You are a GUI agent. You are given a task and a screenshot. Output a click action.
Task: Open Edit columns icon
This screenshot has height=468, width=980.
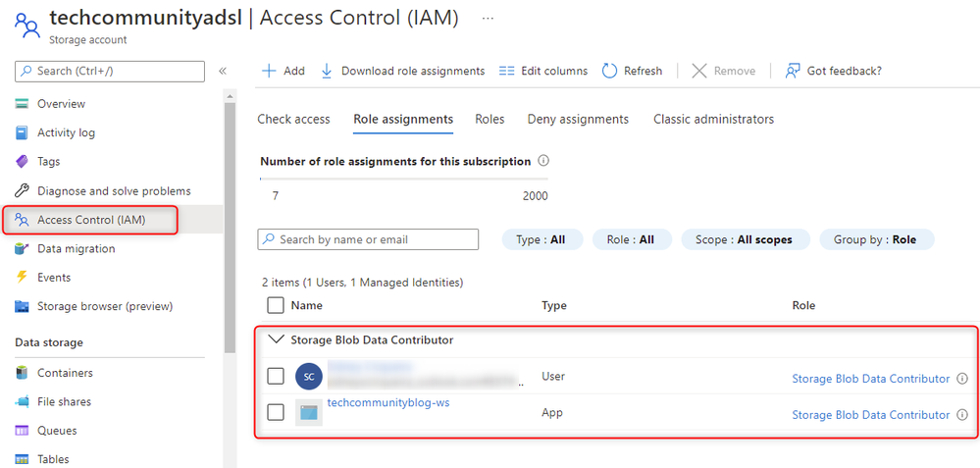coord(507,71)
